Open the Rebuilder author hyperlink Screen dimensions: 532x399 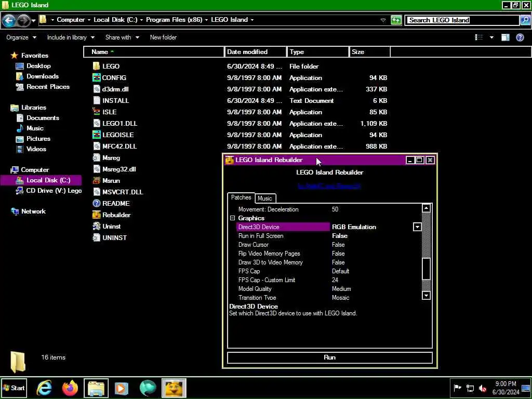(x=329, y=186)
